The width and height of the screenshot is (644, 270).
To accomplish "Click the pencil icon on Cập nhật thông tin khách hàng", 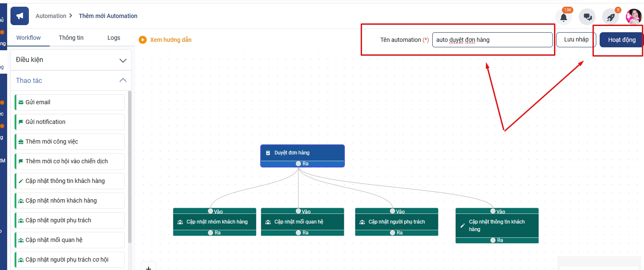I will [x=21, y=181].
